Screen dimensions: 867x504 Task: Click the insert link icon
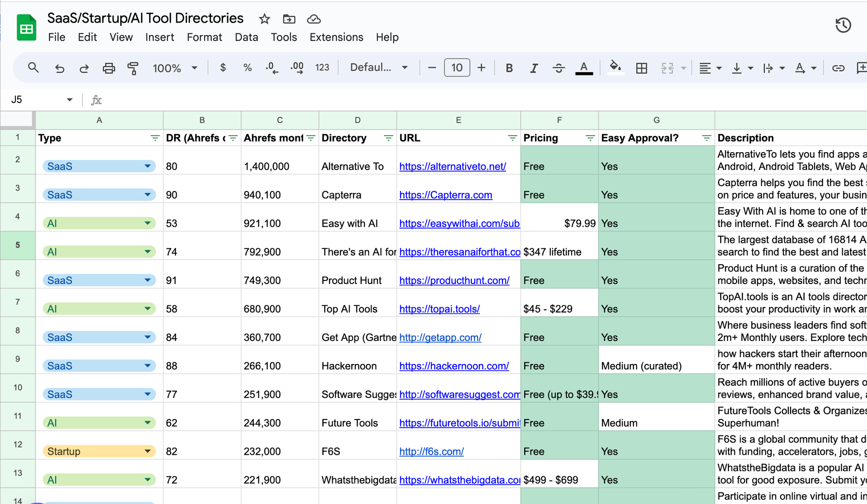click(838, 68)
